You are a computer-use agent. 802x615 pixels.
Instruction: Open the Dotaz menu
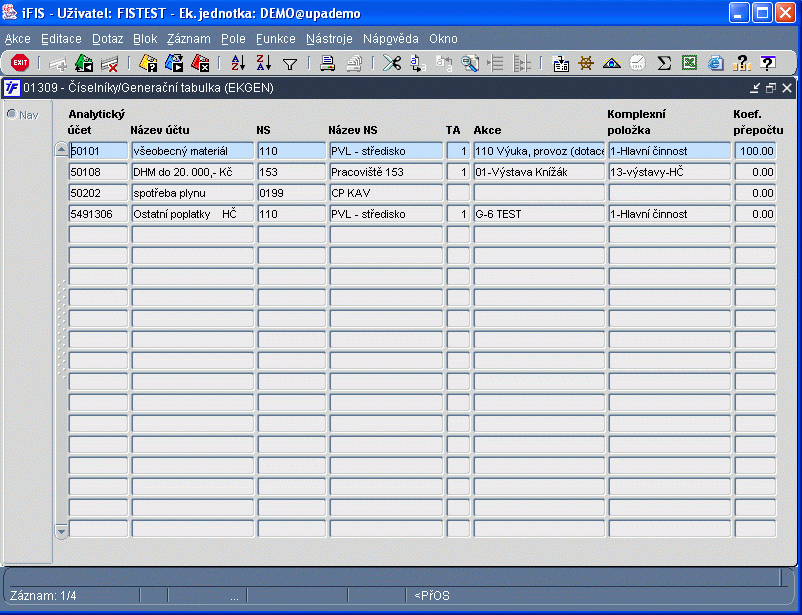click(x=107, y=39)
